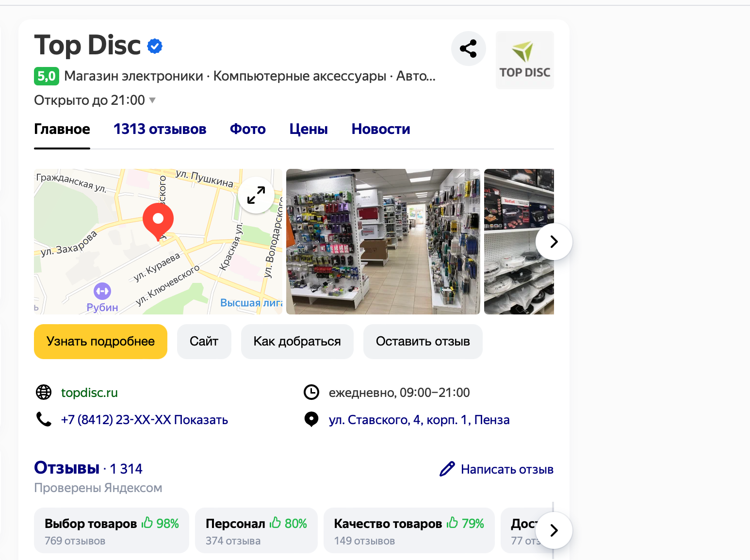Click the ул. Пушкина street label on map

coord(204,179)
